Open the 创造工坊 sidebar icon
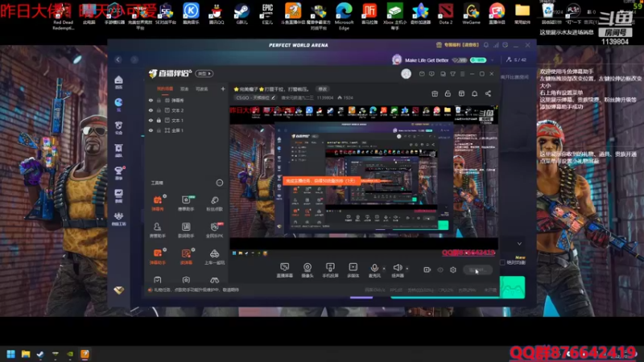The image size is (644, 362). click(118, 218)
